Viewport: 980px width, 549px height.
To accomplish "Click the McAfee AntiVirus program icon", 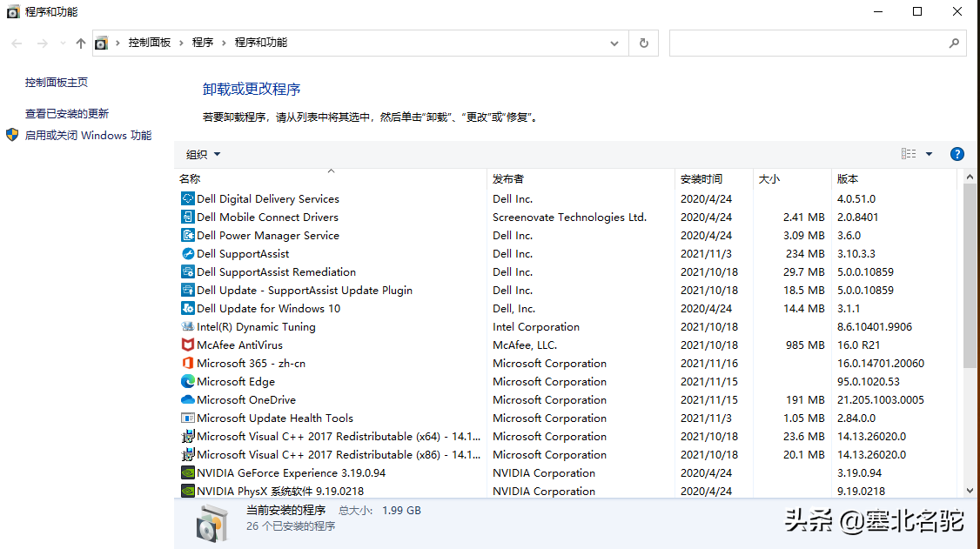I will [x=187, y=345].
